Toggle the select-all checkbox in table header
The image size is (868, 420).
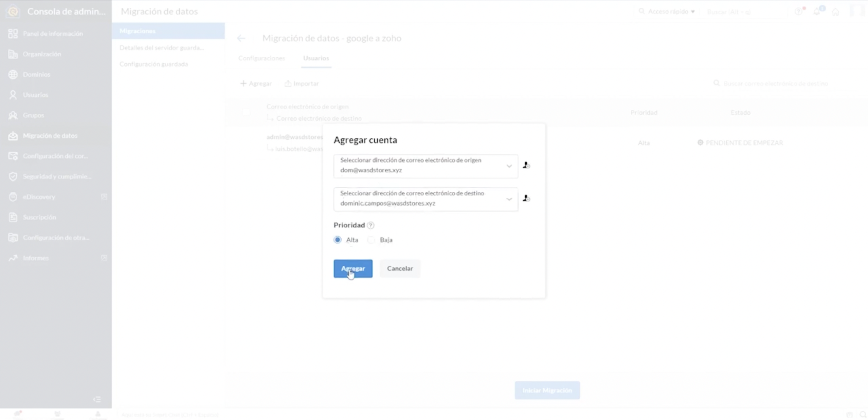(x=246, y=112)
